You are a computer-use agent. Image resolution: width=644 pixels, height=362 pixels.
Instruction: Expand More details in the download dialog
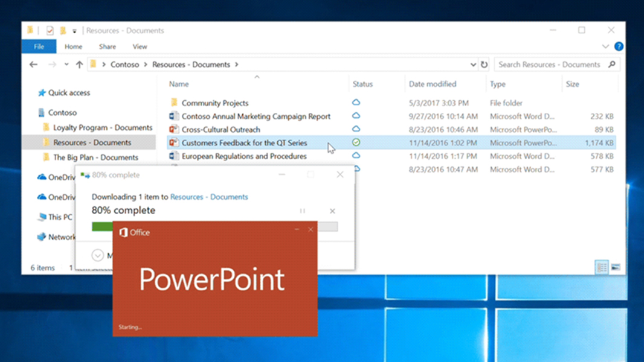pos(97,255)
